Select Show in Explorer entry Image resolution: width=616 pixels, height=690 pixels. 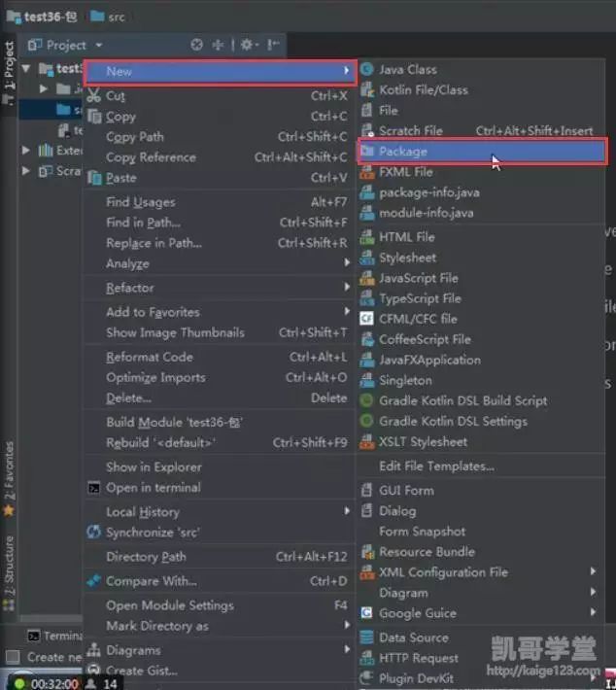click(220, 466)
